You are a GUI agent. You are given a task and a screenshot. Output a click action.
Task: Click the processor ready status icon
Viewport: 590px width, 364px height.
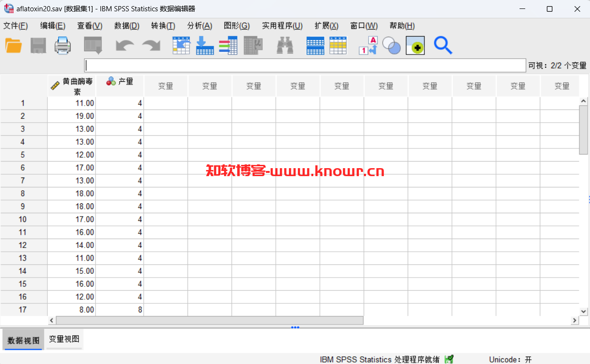point(449,359)
